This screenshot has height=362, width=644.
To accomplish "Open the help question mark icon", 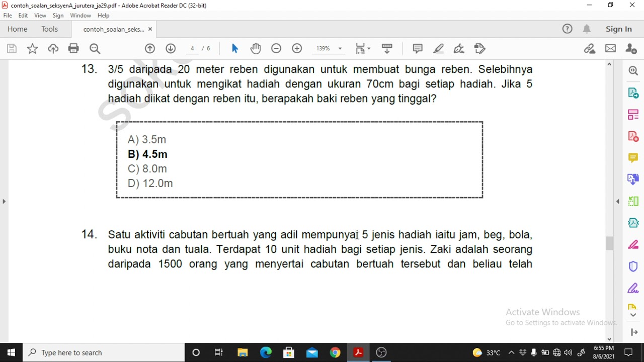I will click(567, 29).
